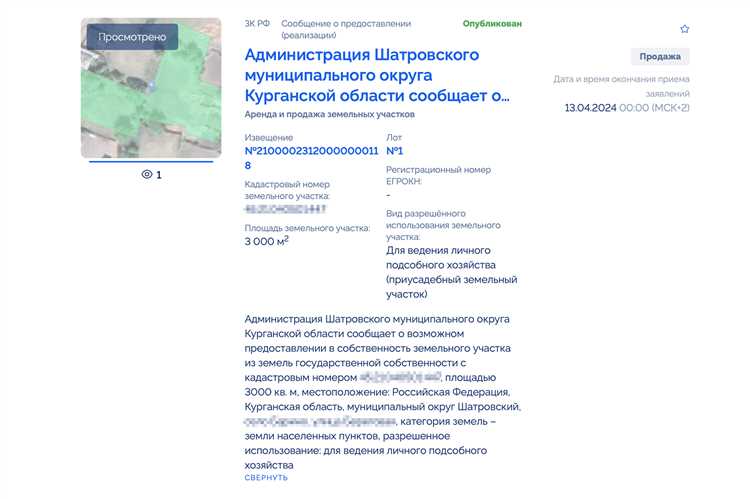Click the area value '3 000 м²'
This screenshot has height=499, width=750.
click(266, 241)
